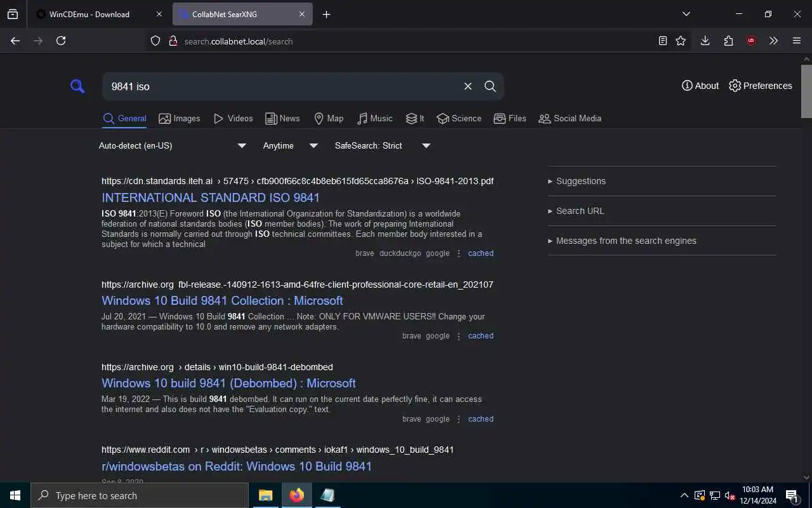
Task: List all tabs dropdown
Action: (686, 14)
